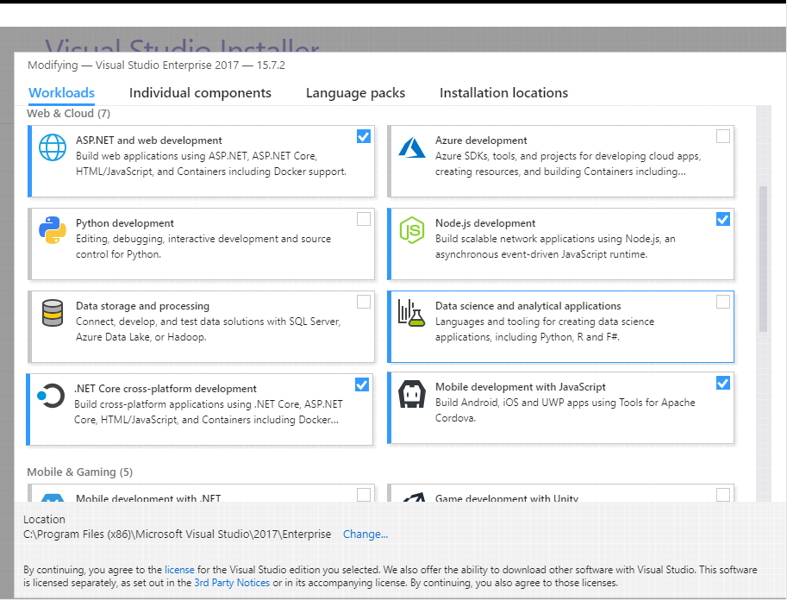Check Mobile development with .NET box
Image resolution: width=787 pixels, height=600 pixels.
click(363, 495)
